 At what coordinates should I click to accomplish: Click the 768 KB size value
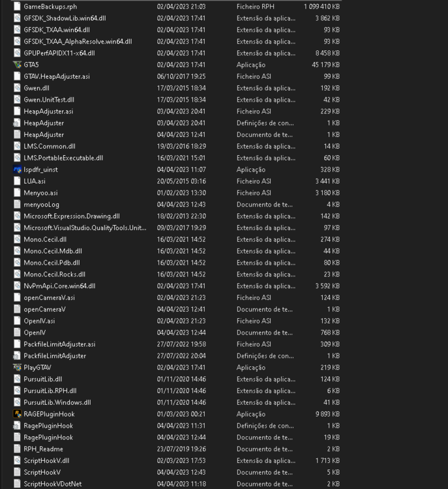click(330, 333)
